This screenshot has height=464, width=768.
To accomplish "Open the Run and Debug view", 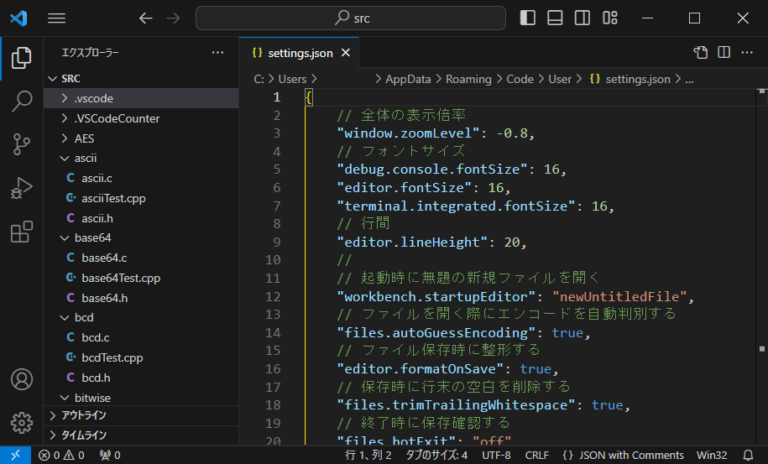I will pyautogui.click(x=21, y=188).
